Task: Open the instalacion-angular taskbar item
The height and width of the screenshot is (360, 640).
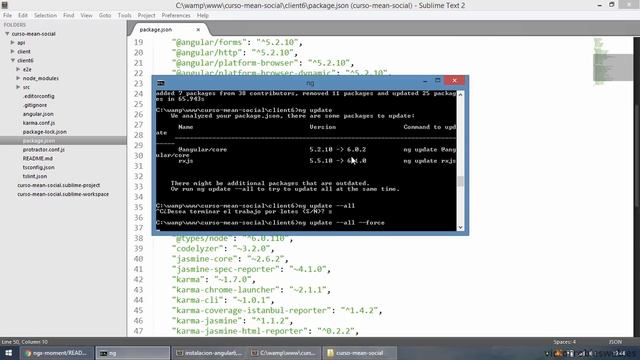Action: coord(209,353)
